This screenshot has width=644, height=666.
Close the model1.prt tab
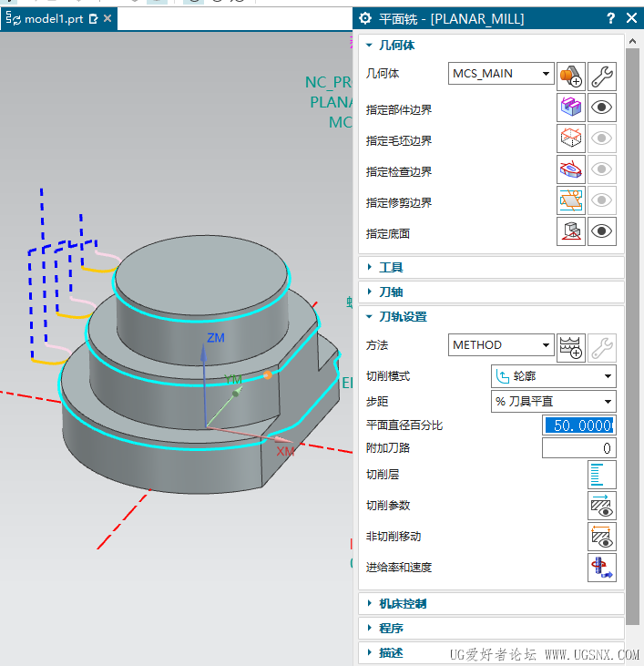click(107, 18)
